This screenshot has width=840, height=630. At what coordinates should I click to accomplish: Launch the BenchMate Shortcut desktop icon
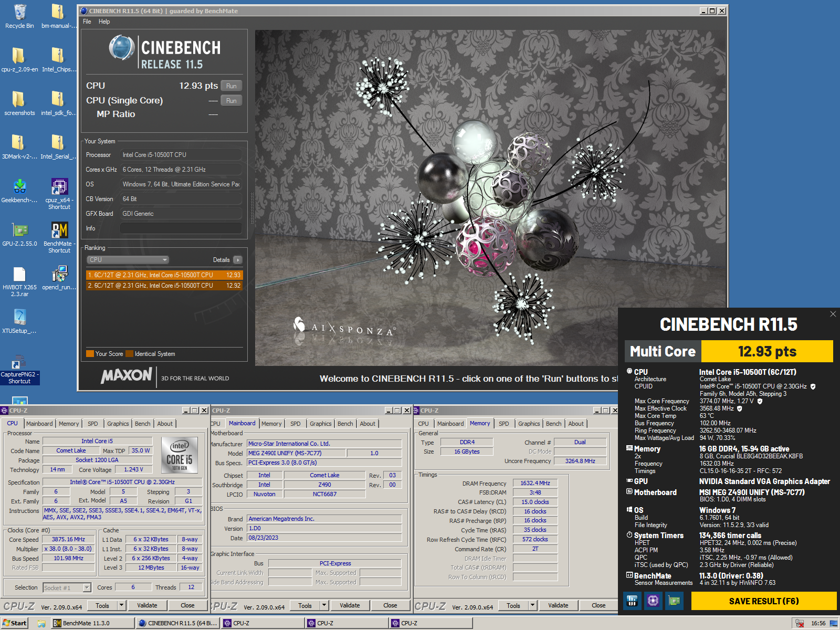tap(59, 238)
